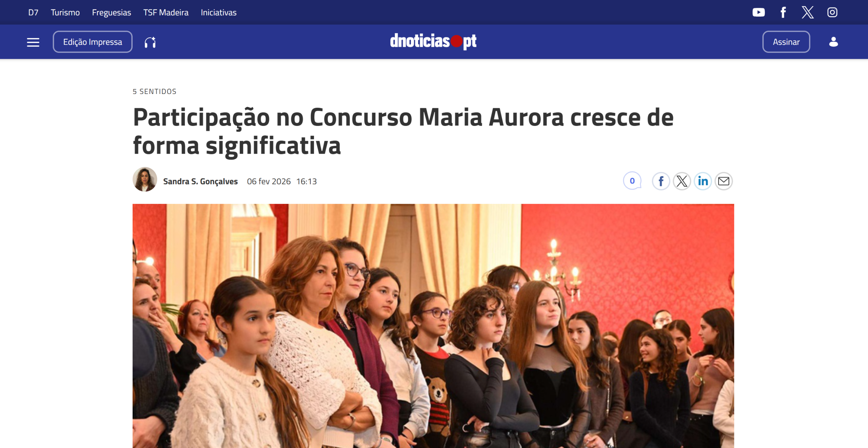Open the Instagram profile icon
868x448 pixels.
click(x=832, y=13)
